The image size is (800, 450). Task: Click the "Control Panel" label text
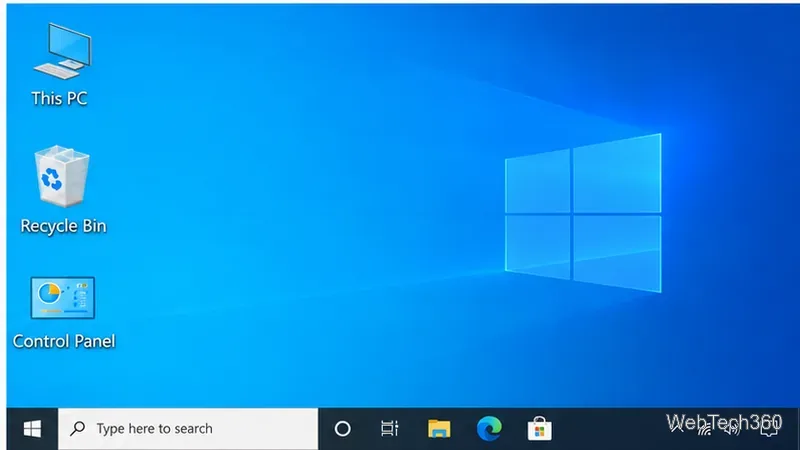click(x=64, y=341)
